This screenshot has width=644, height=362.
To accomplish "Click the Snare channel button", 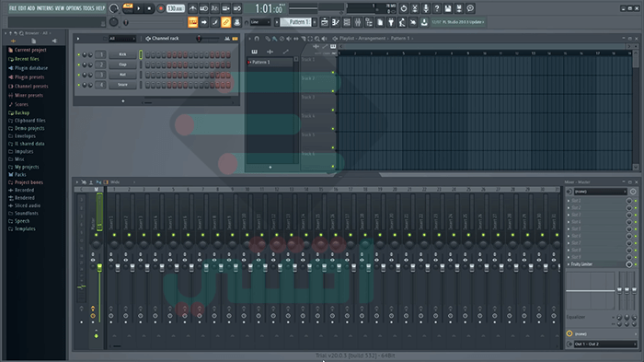I will [122, 85].
